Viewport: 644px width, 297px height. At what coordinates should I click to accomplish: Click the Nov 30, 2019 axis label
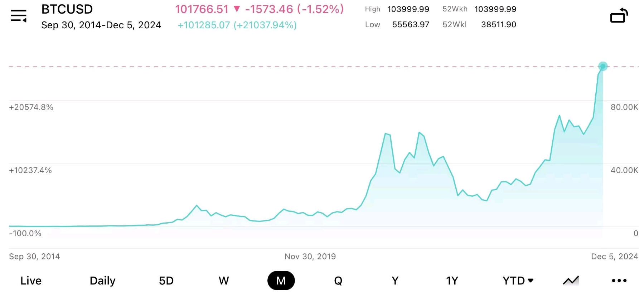[x=310, y=256]
